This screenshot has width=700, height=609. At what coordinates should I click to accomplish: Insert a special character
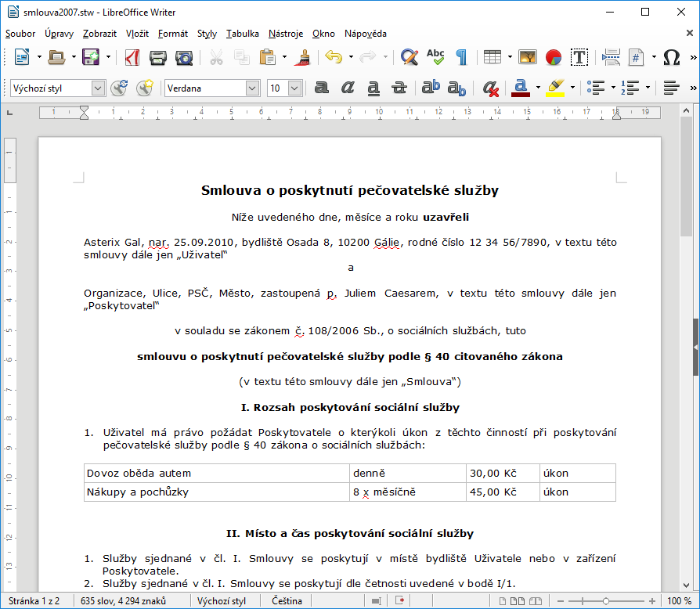[670, 57]
